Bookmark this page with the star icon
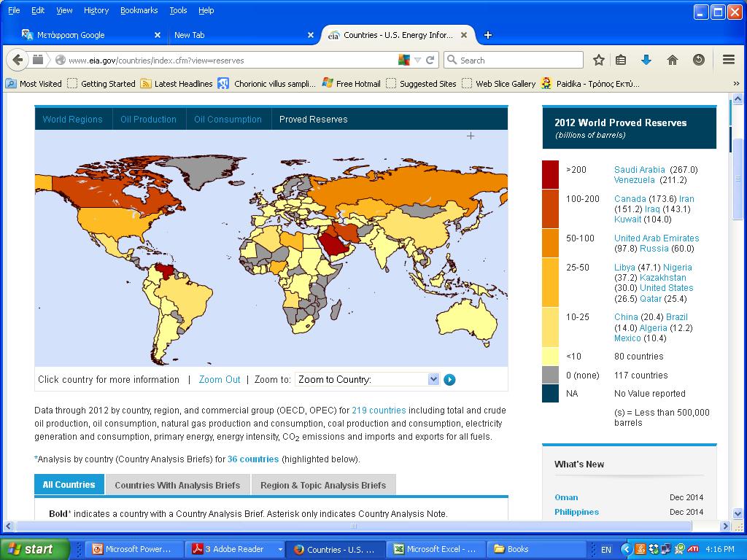 coord(599,60)
